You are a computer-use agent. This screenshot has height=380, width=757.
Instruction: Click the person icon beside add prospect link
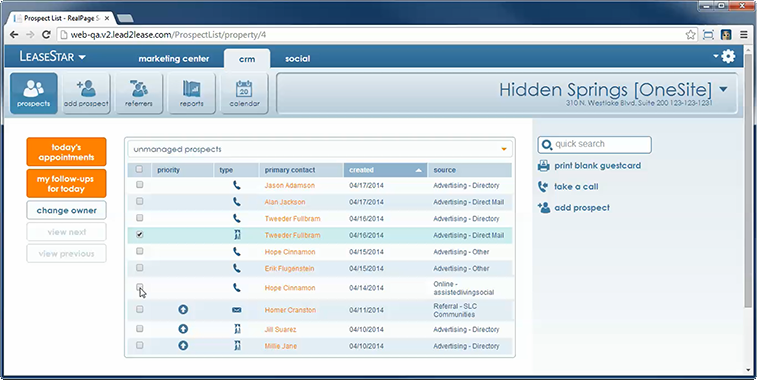[x=544, y=208]
